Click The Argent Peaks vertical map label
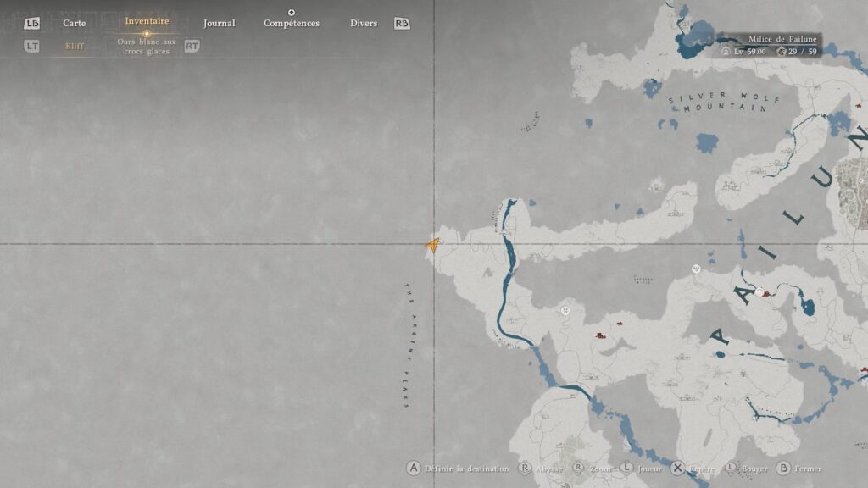 coord(410,346)
